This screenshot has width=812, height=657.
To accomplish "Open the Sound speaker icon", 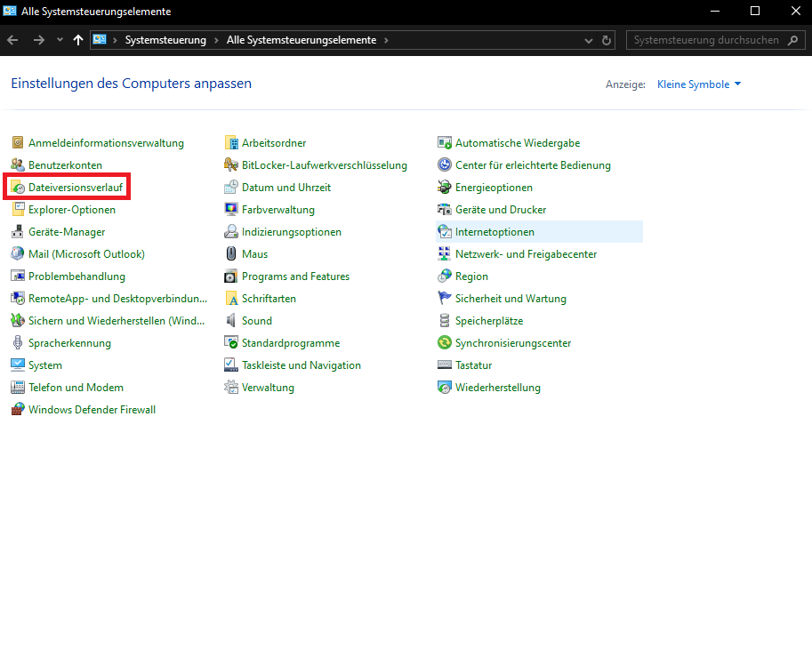I will coord(231,321).
